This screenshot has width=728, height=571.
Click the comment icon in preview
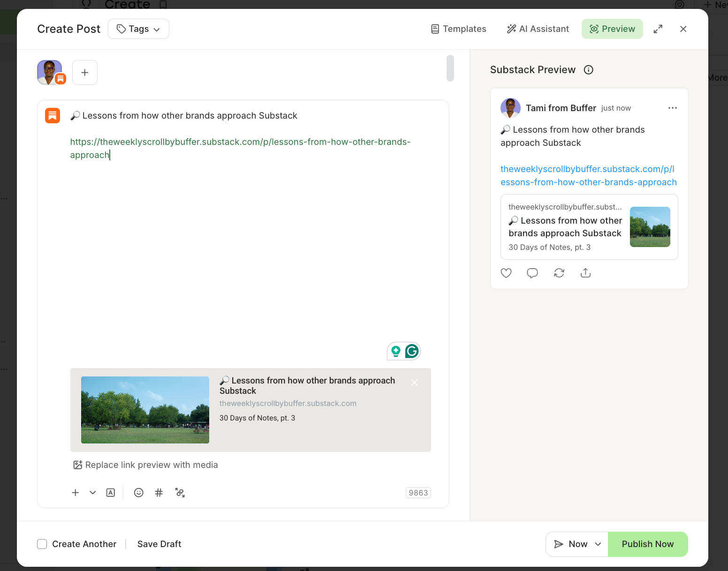(x=532, y=273)
